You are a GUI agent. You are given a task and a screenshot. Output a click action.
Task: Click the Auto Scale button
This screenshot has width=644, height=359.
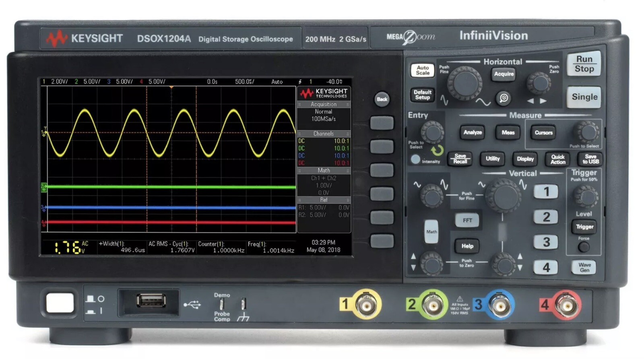[423, 70]
